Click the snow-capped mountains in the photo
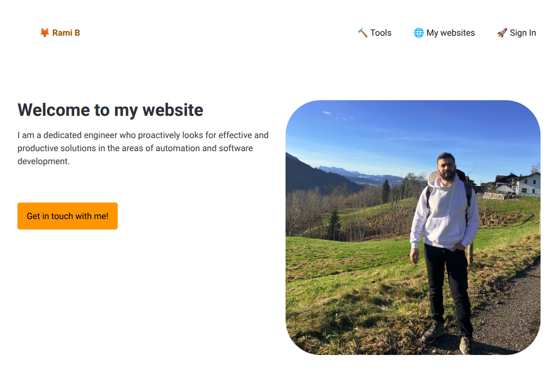Viewport: 558px width, 392px height. pyautogui.click(x=360, y=175)
